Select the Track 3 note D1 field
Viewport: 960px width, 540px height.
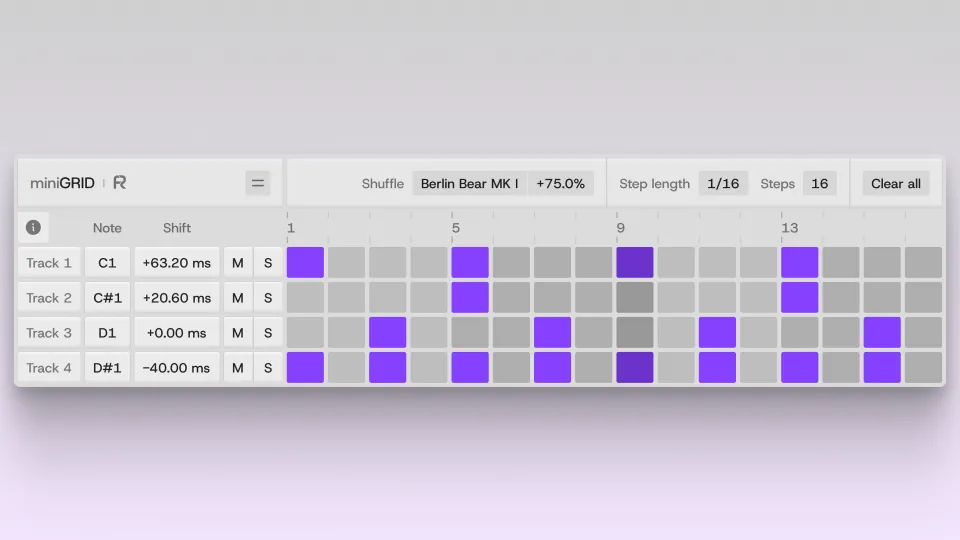click(x=107, y=332)
